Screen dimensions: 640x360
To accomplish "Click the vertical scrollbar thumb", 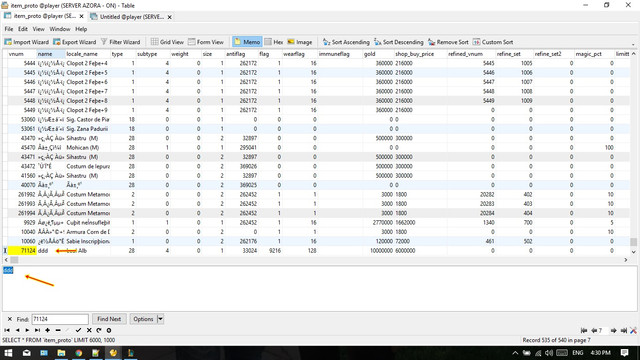I will (633, 242).
